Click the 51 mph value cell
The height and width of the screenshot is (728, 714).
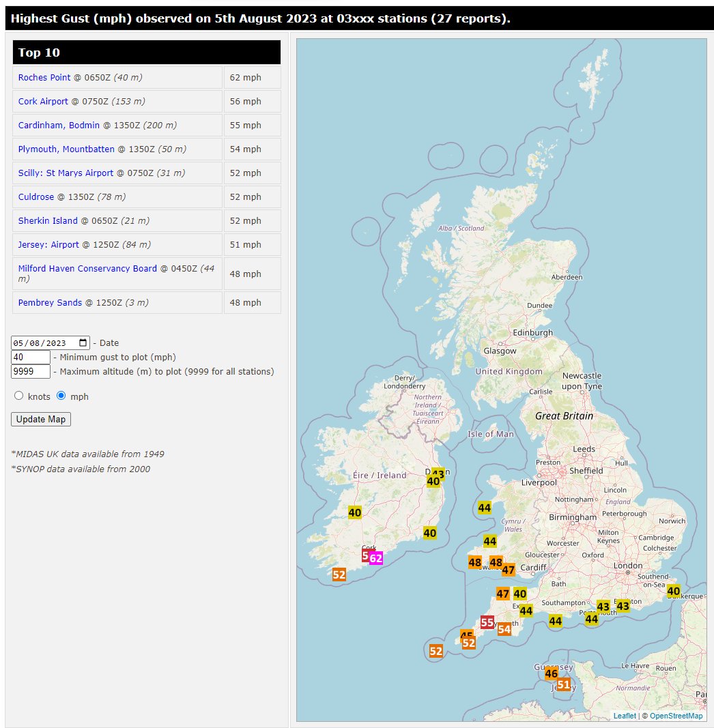(253, 245)
